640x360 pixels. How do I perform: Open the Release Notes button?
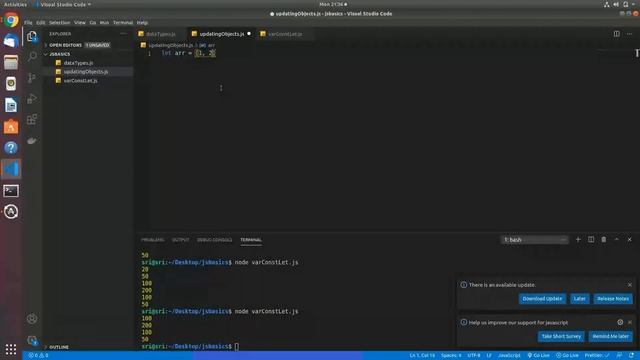(613, 299)
